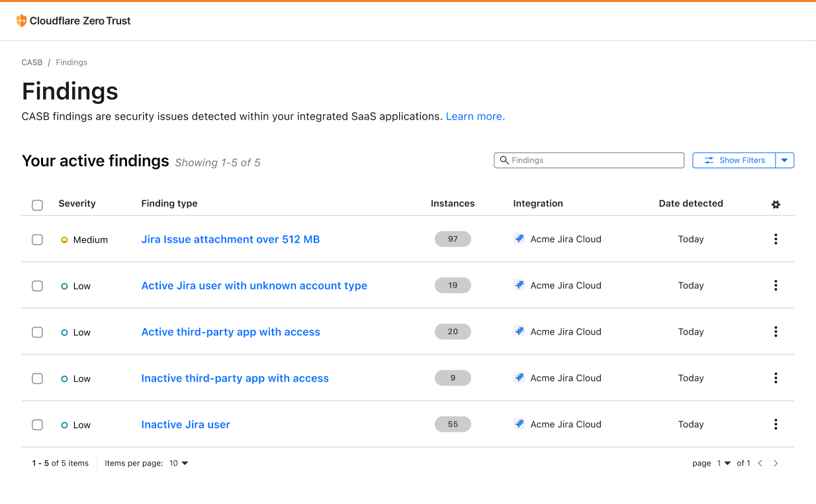816x504 pixels.
Task: Click Low severity indicator for Active third-party app
Action: point(64,333)
